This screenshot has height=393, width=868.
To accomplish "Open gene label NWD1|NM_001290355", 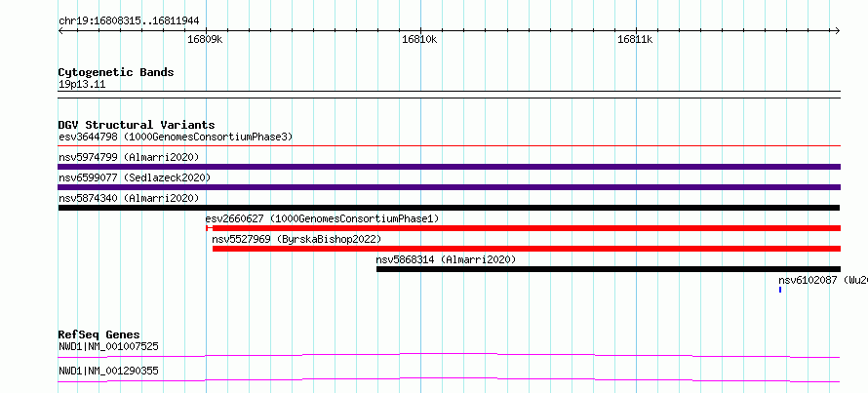I will pyautogui.click(x=108, y=371).
